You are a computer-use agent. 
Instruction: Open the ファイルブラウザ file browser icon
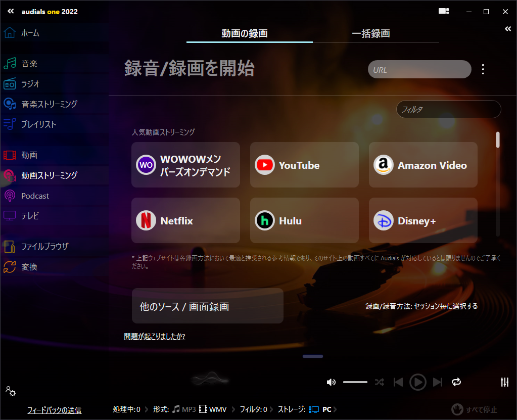pos(10,247)
